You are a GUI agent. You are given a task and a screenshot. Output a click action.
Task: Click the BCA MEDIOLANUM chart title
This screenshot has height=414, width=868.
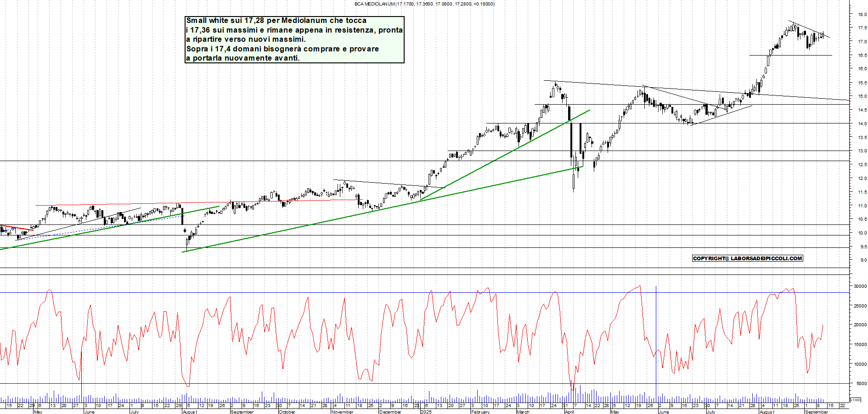[x=424, y=4]
